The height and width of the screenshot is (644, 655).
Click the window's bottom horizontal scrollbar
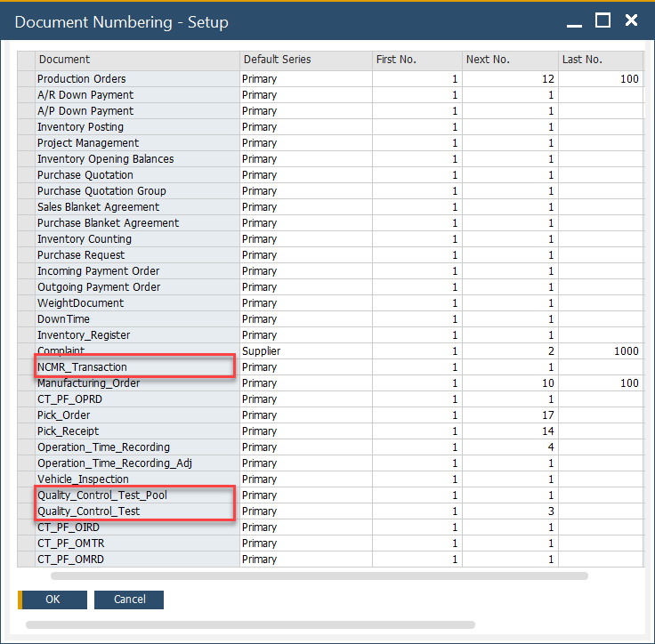click(250, 625)
